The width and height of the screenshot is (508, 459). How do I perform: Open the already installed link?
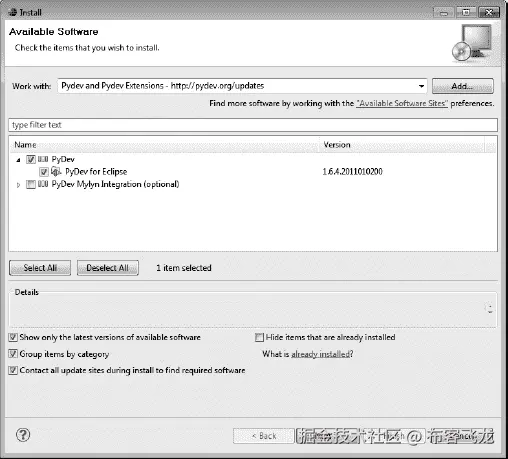click(x=321, y=354)
